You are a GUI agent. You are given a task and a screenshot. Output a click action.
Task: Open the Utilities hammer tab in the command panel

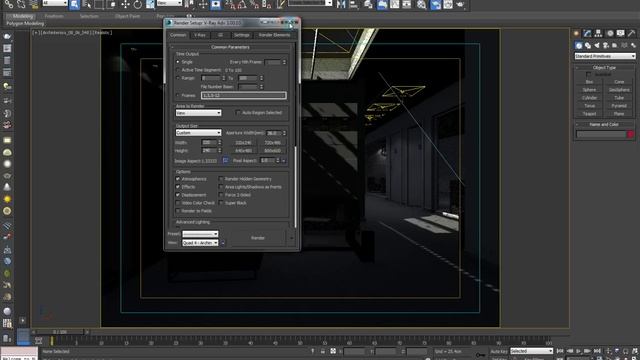(631, 33)
